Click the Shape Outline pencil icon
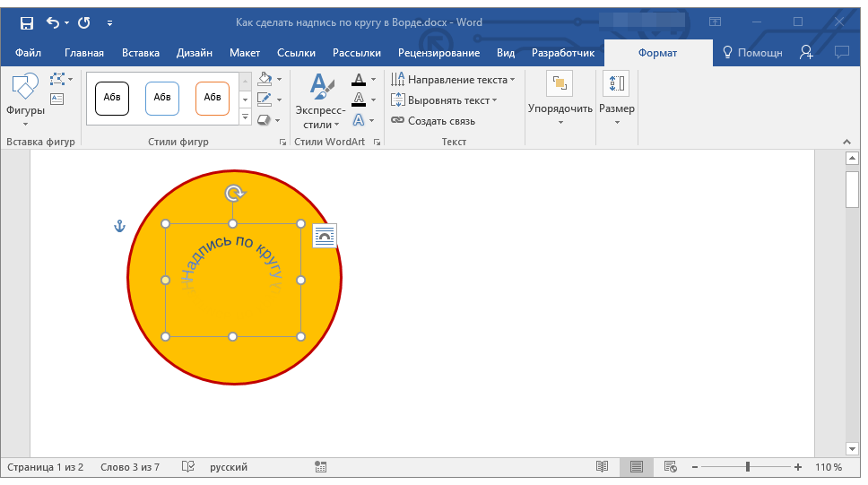 265,100
